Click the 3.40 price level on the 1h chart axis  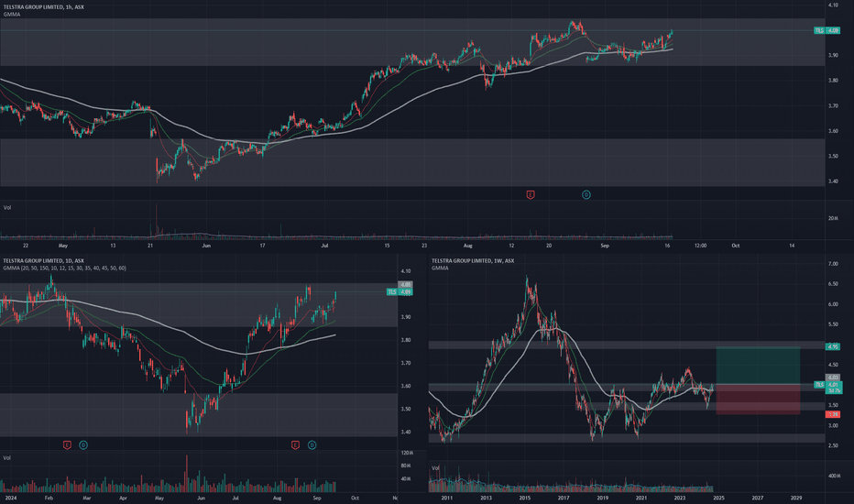point(833,181)
